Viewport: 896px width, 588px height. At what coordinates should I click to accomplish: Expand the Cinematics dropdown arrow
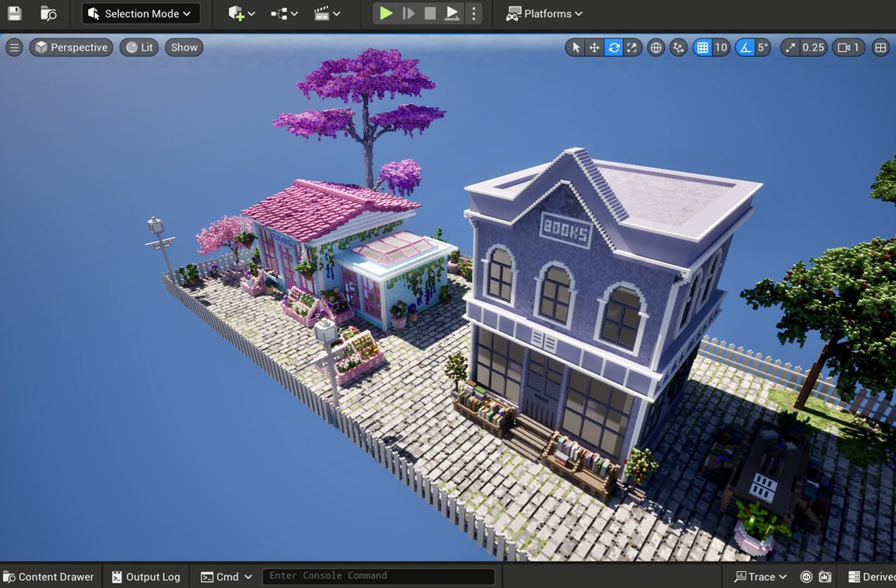coord(337,14)
